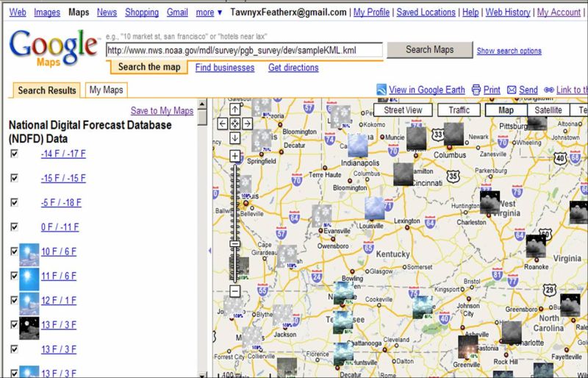Screen dimensions: 588x378
Task: Click the weather marker over Indianapolis
Action: (x=357, y=146)
